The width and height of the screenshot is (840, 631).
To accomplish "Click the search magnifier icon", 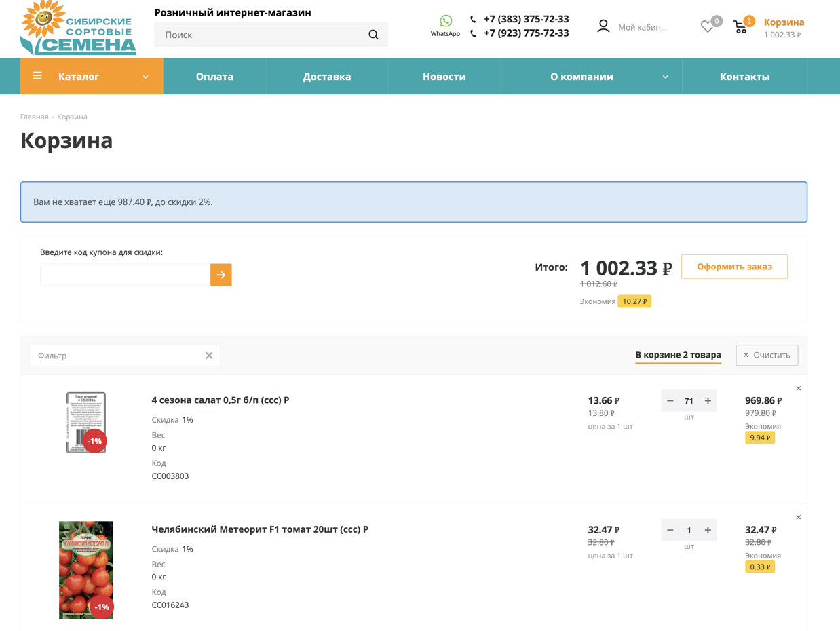I will [x=373, y=35].
